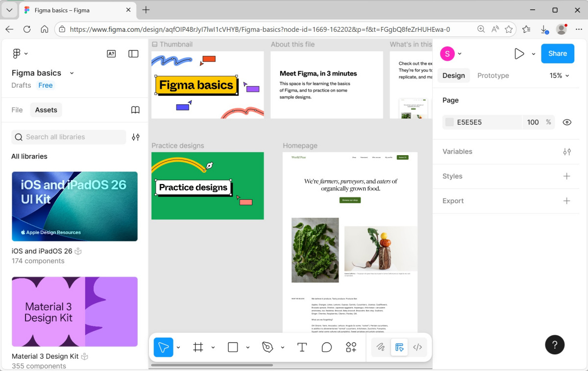588x371 pixels.
Task: Open the Actions components tool
Action: click(351, 348)
